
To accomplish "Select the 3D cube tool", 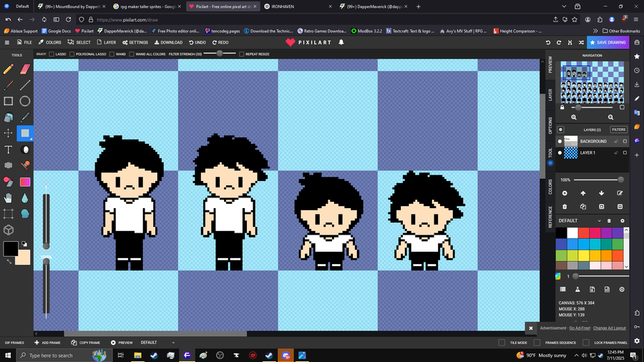I will [x=8, y=230].
